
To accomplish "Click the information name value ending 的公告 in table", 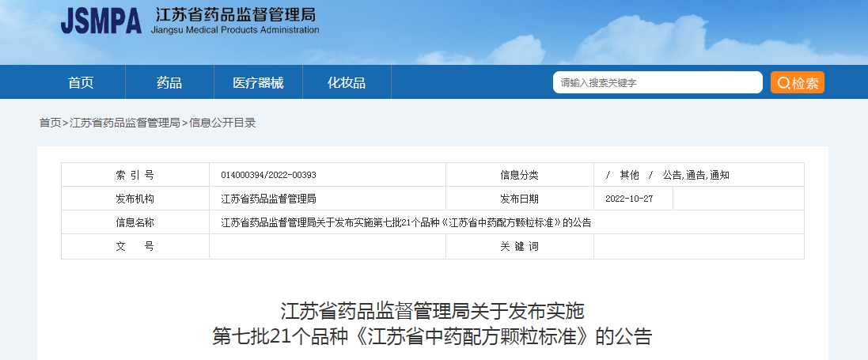I will [x=407, y=222].
